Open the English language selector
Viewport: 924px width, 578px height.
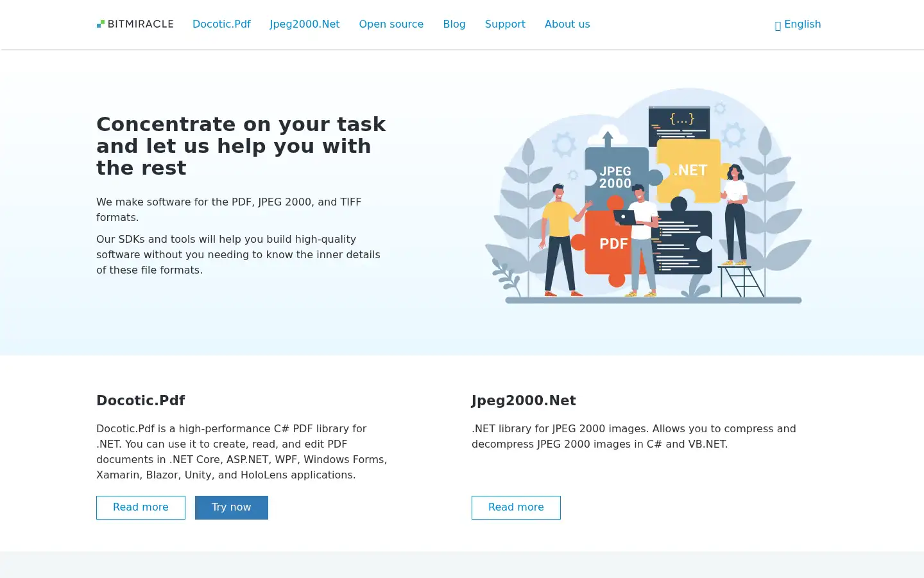click(798, 24)
